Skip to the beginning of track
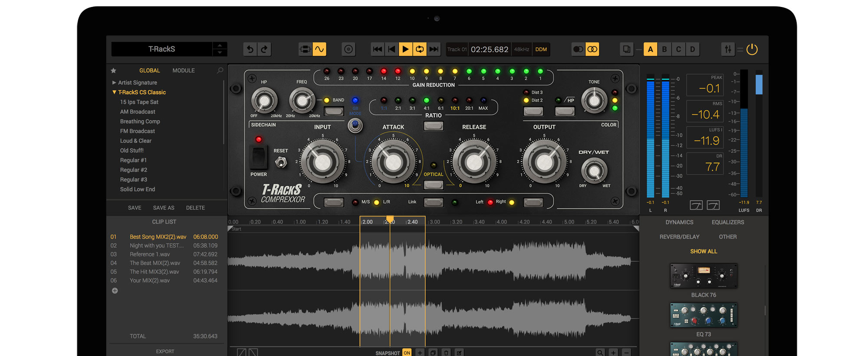The image size is (868, 356). [x=377, y=49]
